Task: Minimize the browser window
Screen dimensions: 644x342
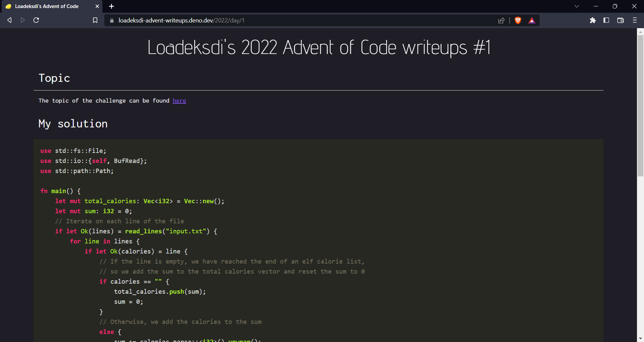Action: tap(596, 6)
